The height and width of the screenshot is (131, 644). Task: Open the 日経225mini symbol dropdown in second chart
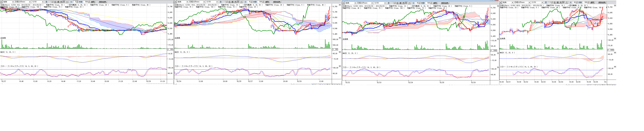click(204, 2)
